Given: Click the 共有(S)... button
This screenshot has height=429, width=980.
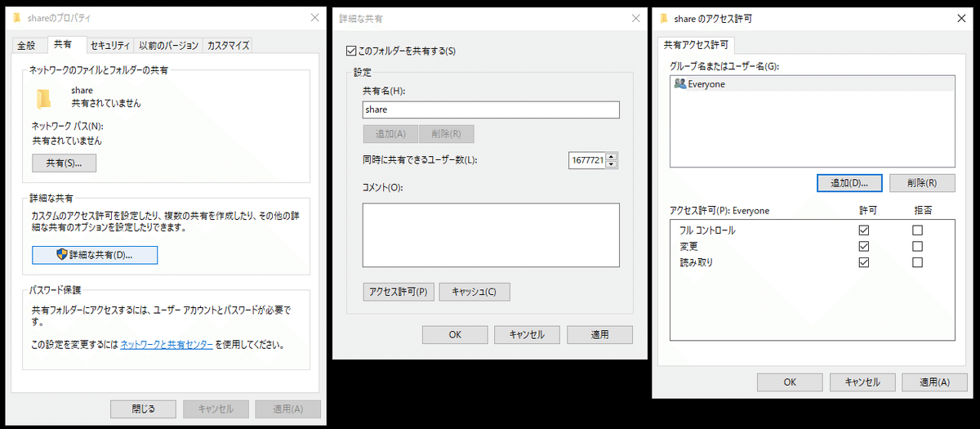Looking at the screenshot, I should click(x=65, y=163).
